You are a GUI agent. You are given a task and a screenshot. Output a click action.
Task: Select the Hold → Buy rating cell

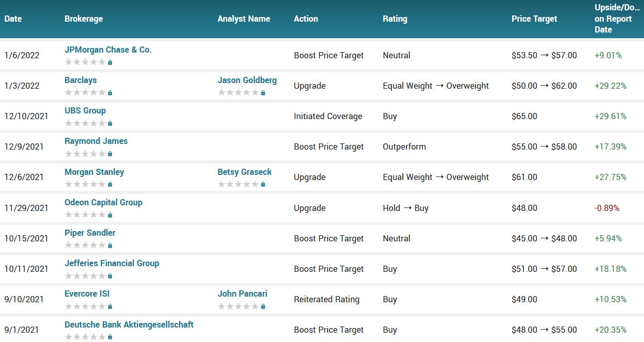coord(405,208)
